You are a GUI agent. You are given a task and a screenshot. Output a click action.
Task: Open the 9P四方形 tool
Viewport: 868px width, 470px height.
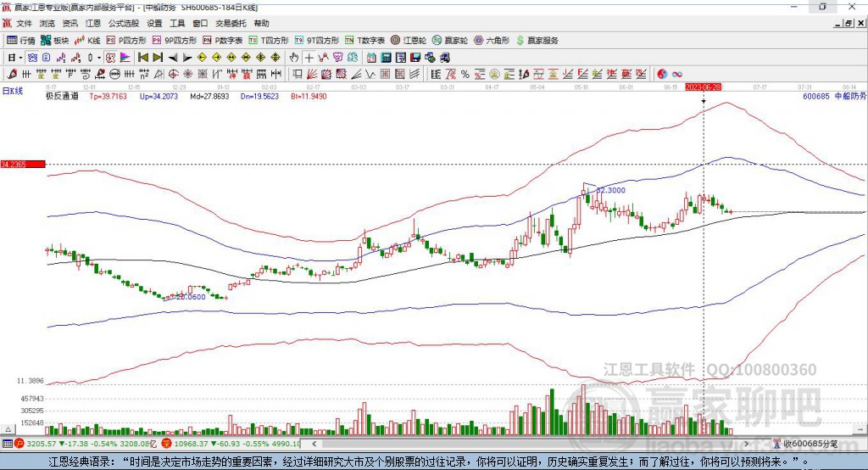(x=175, y=41)
